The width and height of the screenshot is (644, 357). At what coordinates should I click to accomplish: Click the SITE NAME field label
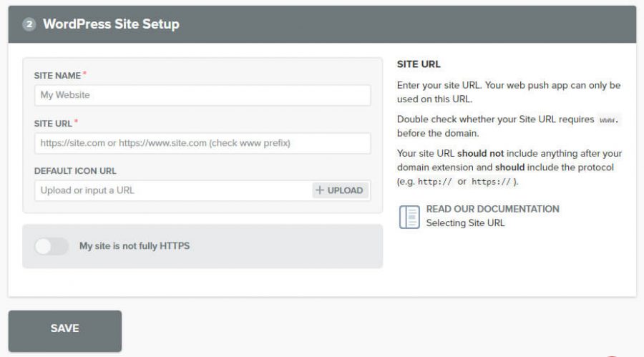coord(57,75)
